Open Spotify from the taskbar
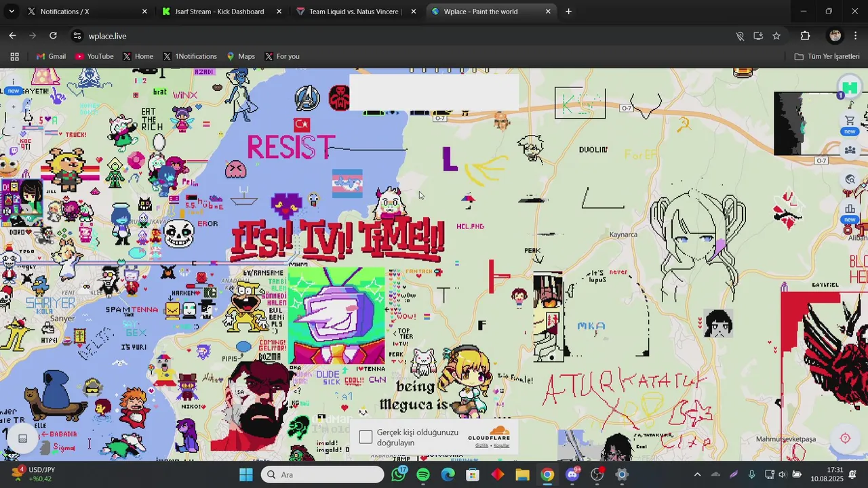Image resolution: width=868 pixels, height=488 pixels. 423,474
